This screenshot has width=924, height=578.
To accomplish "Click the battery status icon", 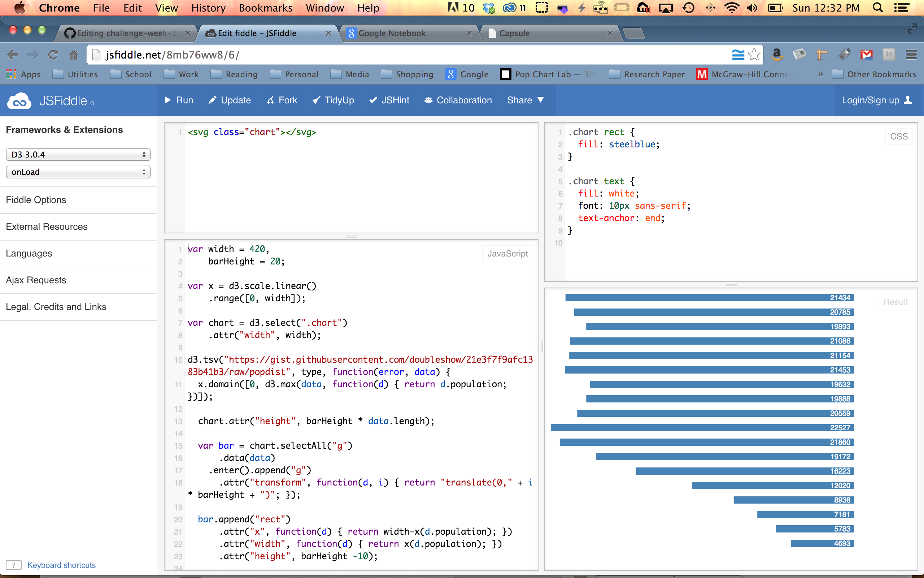I will pos(775,8).
